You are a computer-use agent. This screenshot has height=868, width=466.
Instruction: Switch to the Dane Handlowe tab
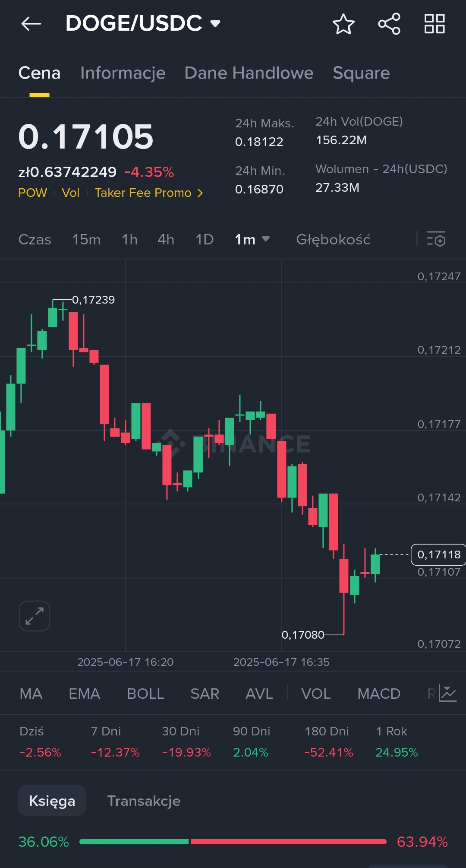249,73
